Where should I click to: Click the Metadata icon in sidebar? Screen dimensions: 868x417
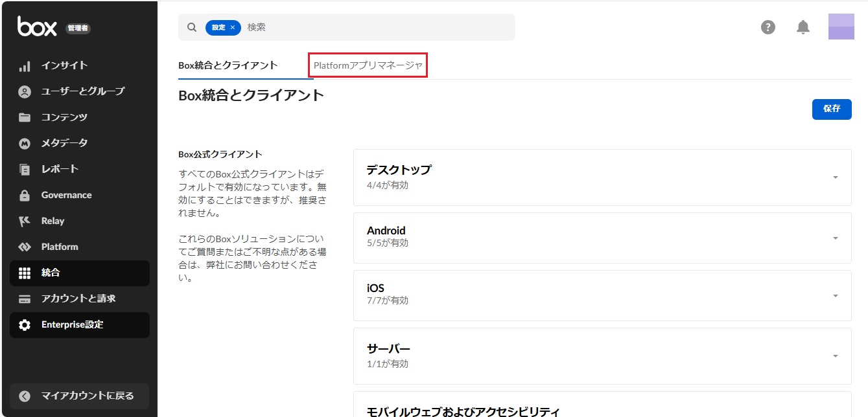25,144
